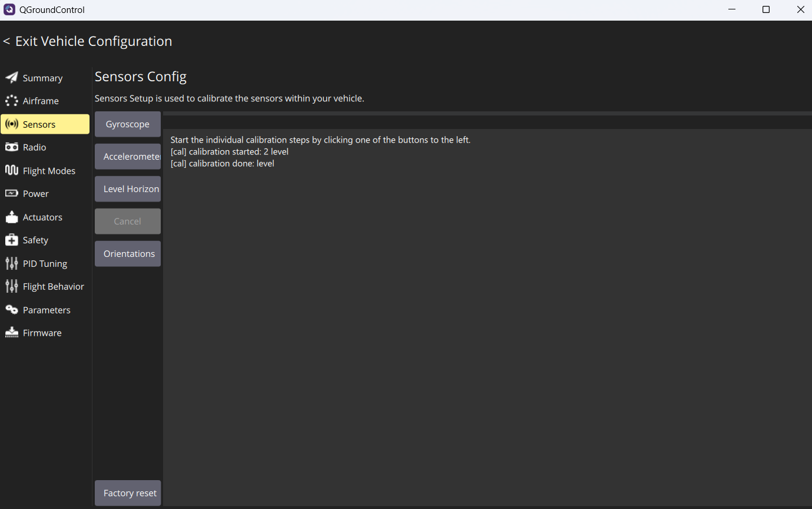Click the Safety medical kit icon
This screenshot has width=812, height=509.
tap(12, 240)
